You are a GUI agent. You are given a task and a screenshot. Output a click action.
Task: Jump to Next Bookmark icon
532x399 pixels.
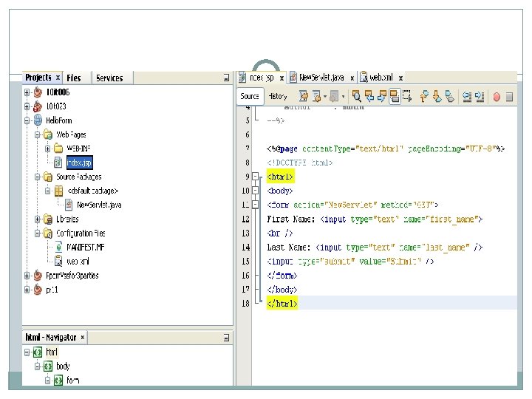click(x=437, y=96)
